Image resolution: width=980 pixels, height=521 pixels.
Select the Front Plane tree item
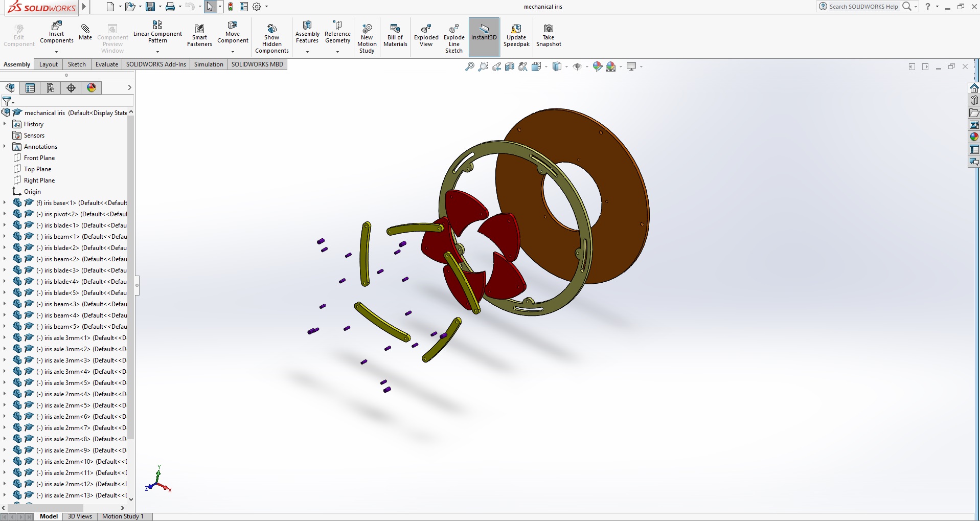[39, 158]
